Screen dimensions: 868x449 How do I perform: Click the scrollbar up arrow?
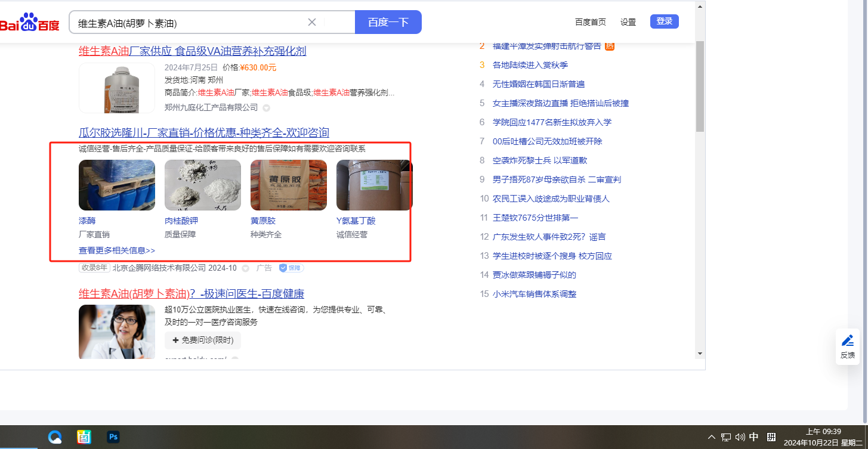[x=700, y=5]
